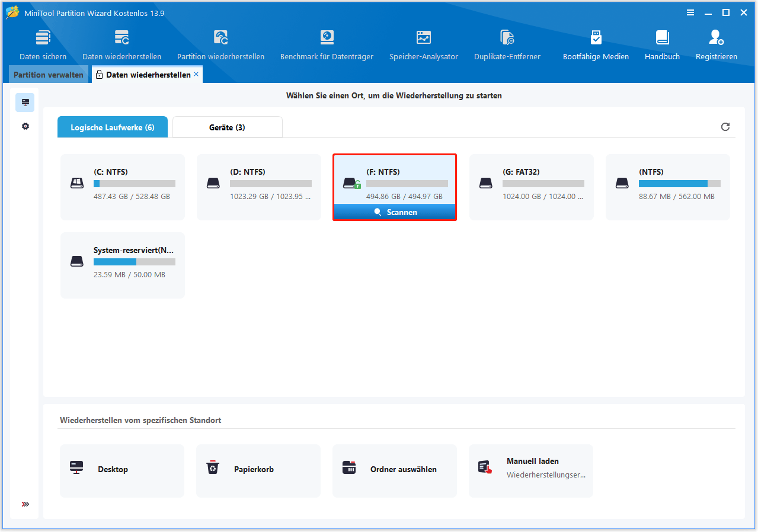
Task: Switch to Geräte (3) tab
Action: (227, 127)
